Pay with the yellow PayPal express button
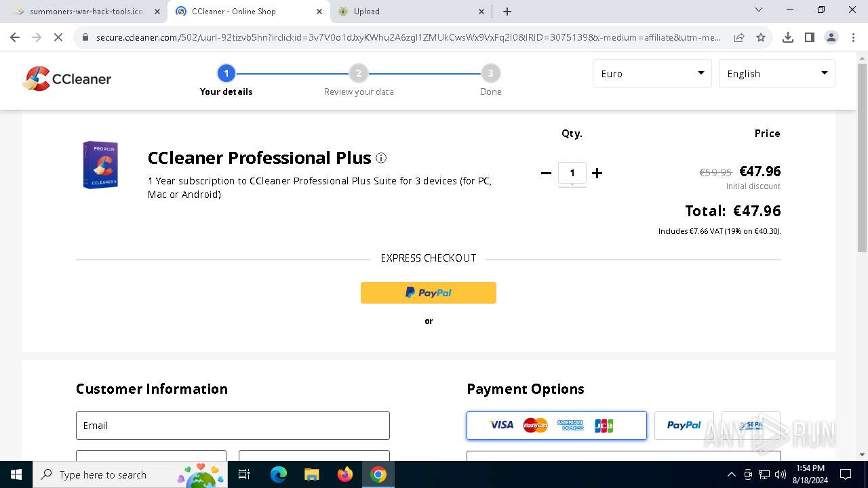This screenshot has height=488, width=868. pos(429,293)
